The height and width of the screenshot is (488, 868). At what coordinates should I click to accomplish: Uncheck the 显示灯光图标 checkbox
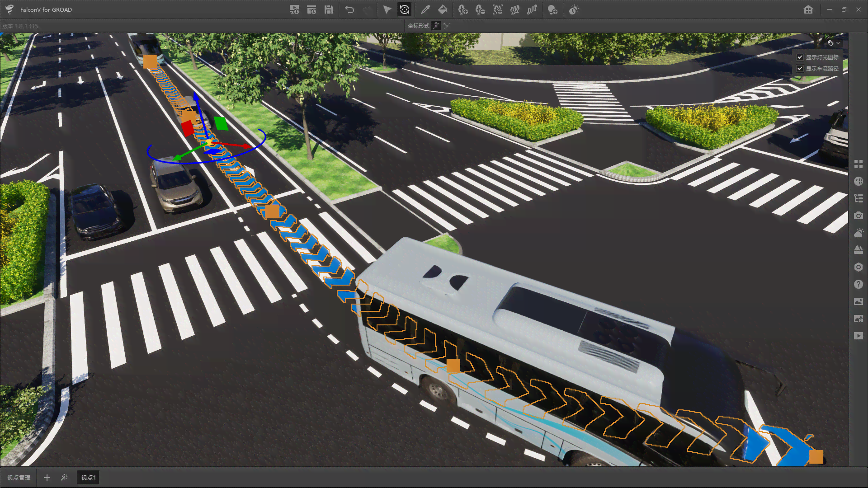pyautogui.click(x=800, y=57)
